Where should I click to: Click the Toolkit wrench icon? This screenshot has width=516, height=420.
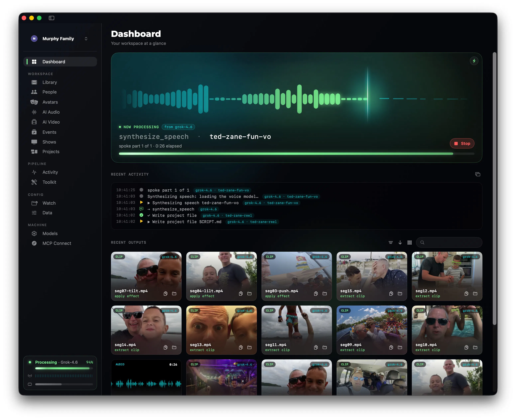coord(34,182)
